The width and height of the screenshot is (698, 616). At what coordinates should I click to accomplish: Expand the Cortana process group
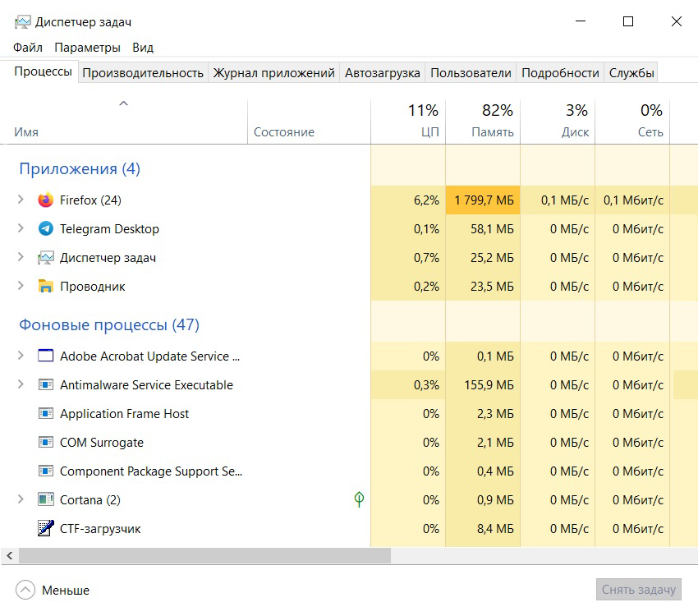[x=21, y=500]
